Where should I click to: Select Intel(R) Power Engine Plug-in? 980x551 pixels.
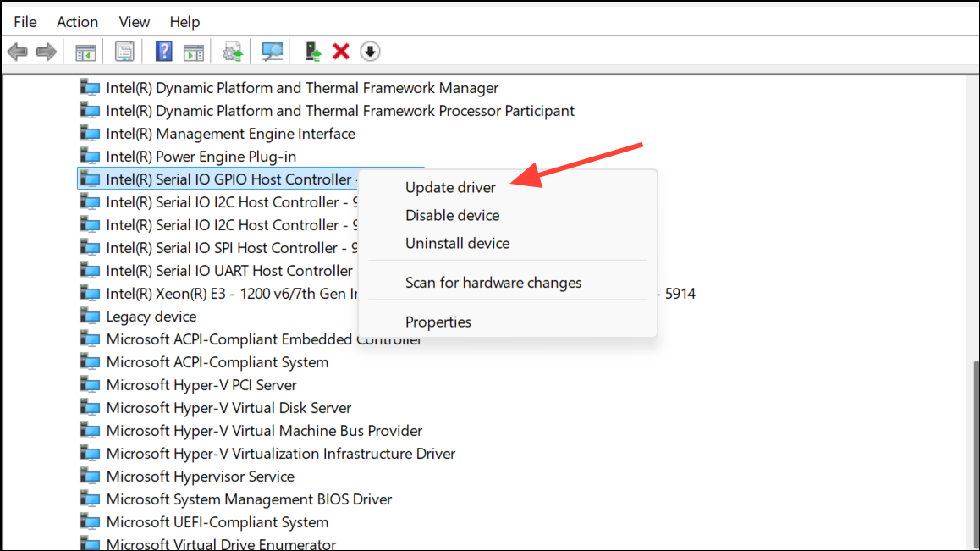(x=201, y=157)
